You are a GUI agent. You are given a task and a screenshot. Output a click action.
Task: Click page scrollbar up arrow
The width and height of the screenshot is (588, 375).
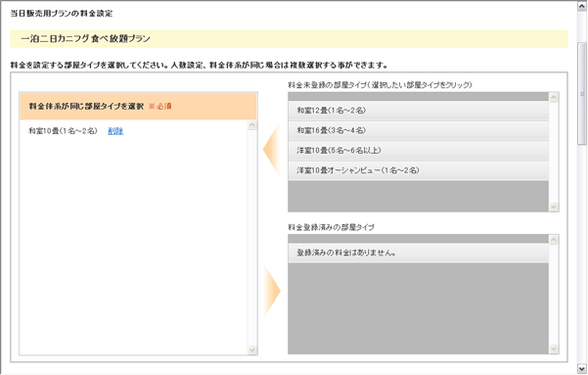coord(582,7)
